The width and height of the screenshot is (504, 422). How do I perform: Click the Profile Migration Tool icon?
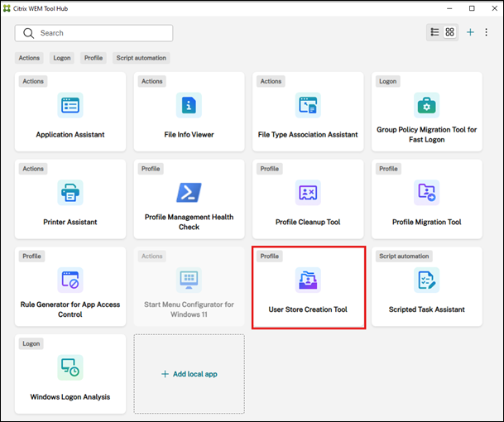click(x=426, y=193)
